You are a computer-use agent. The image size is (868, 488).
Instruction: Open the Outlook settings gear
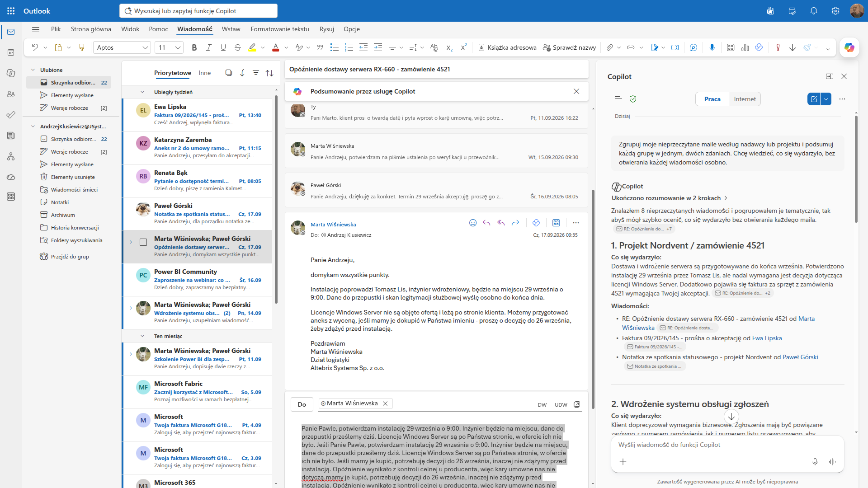835,11
